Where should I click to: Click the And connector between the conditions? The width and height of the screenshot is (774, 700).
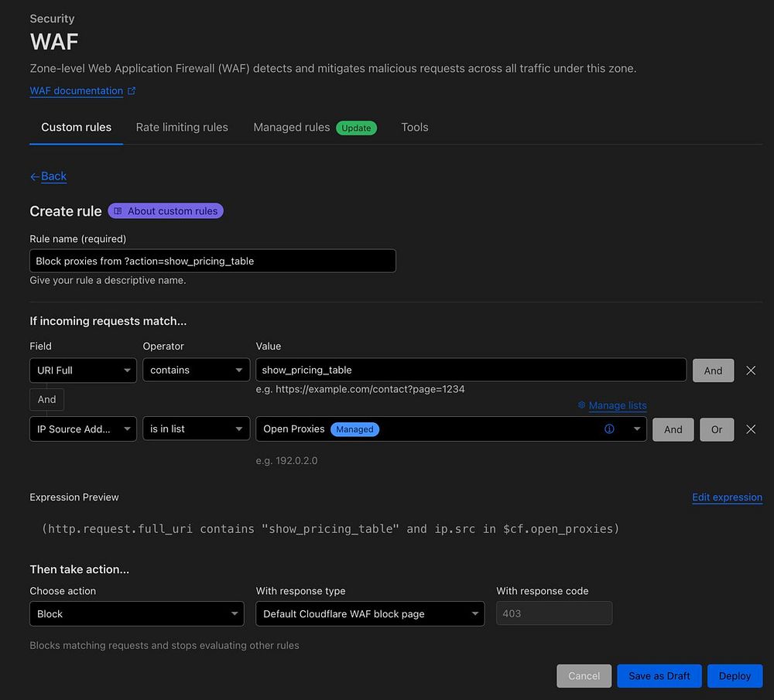coord(47,400)
